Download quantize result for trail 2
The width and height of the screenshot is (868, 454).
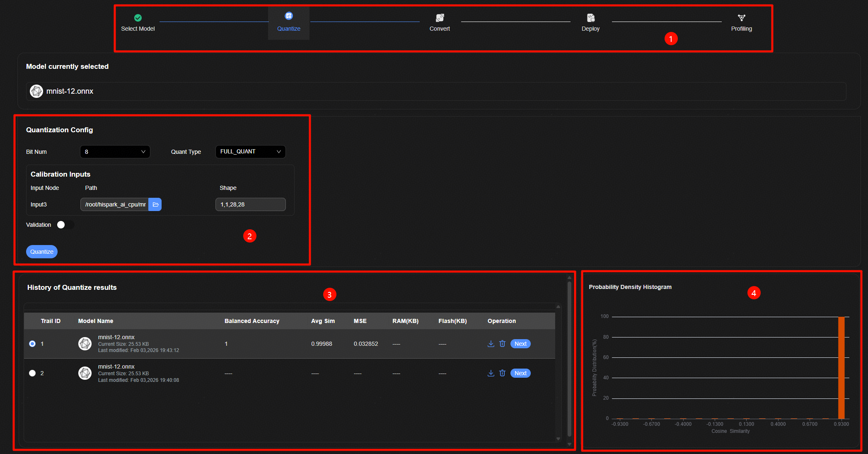click(491, 373)
